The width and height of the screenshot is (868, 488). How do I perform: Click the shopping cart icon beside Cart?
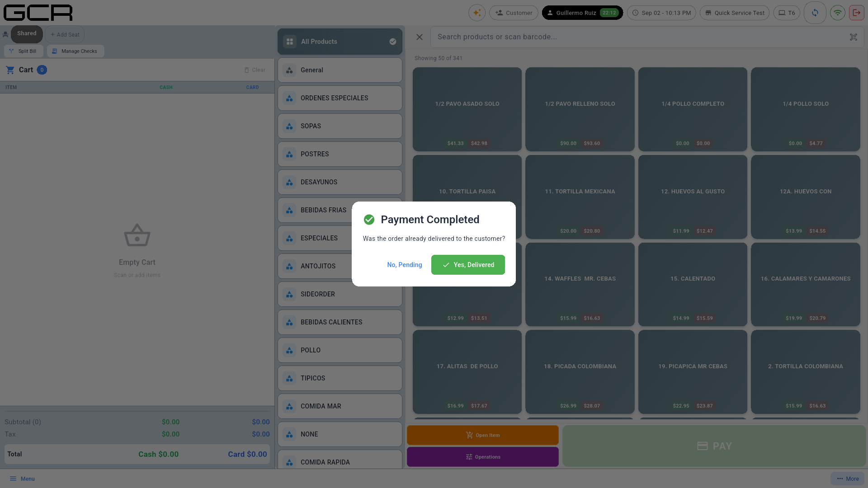click(10, 70)
